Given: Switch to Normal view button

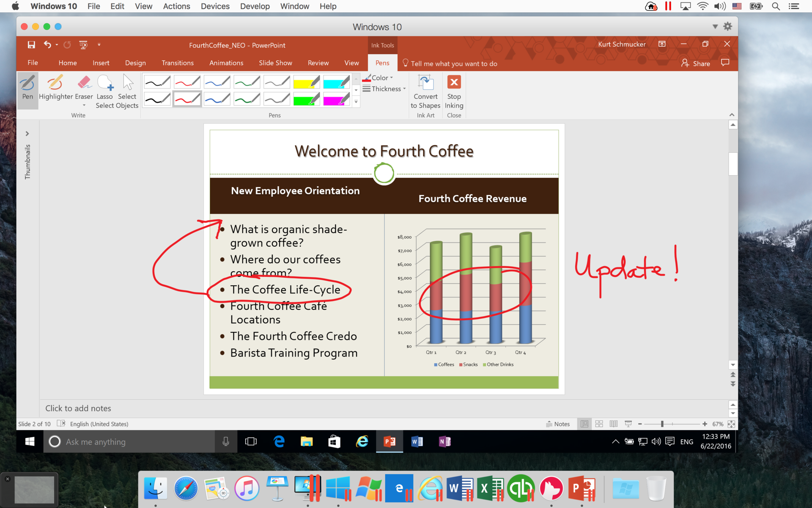Looking at the screenshot, I should (584, 424).
